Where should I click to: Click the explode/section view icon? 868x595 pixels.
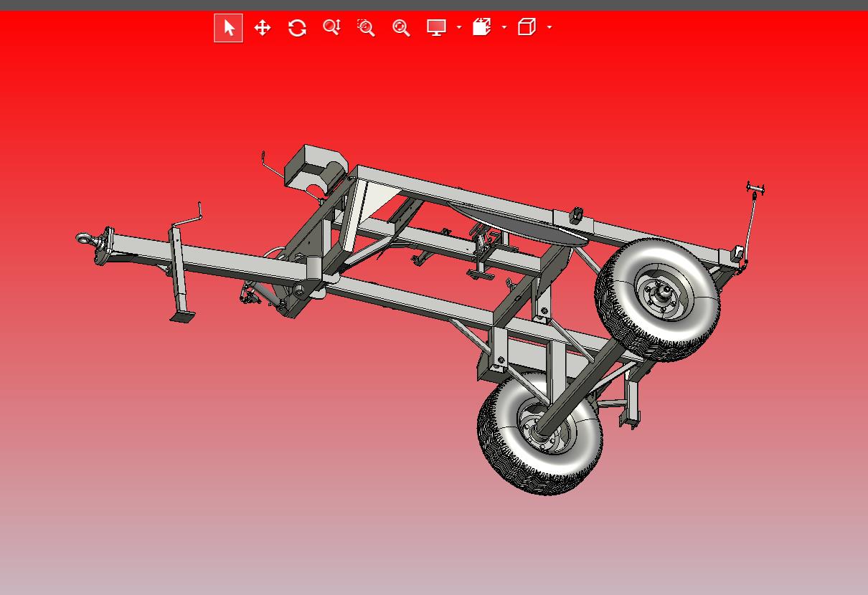481,27
